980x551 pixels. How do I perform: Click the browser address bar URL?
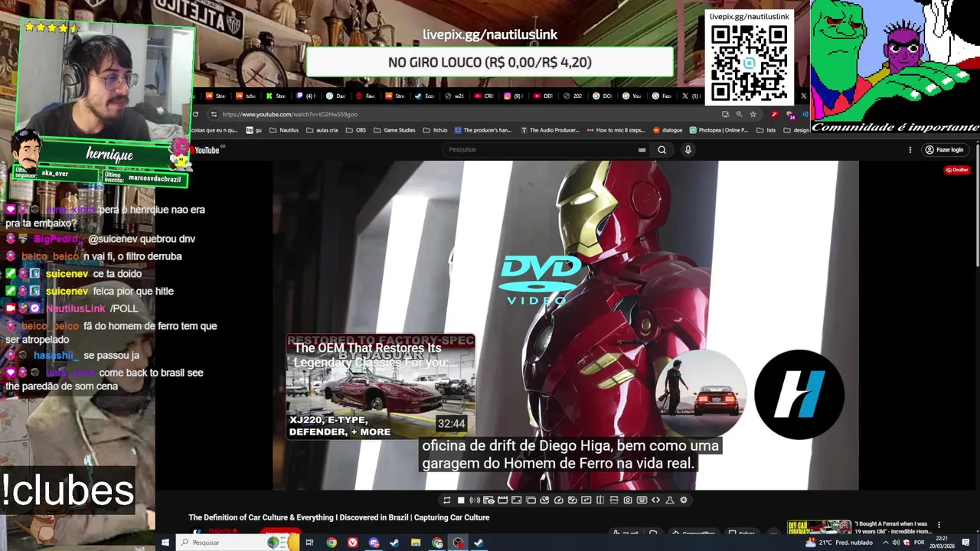(290, 114)
